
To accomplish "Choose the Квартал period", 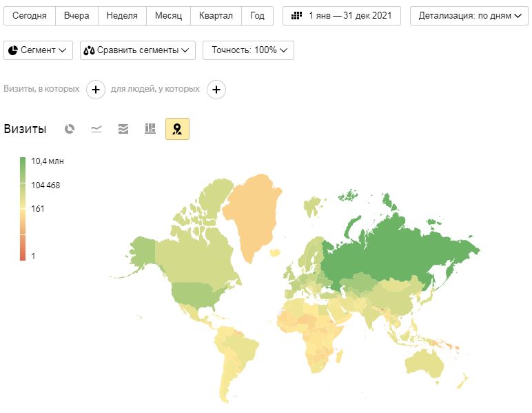I will 216,16.
